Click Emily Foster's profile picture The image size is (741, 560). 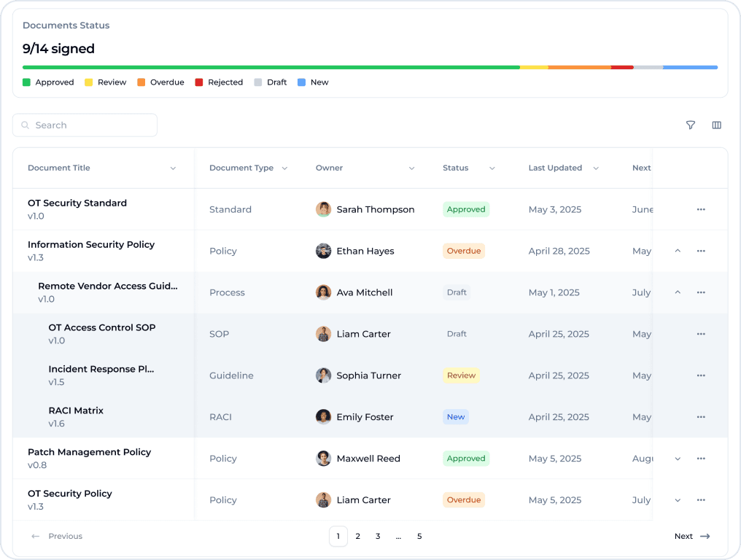coord(323,417)
